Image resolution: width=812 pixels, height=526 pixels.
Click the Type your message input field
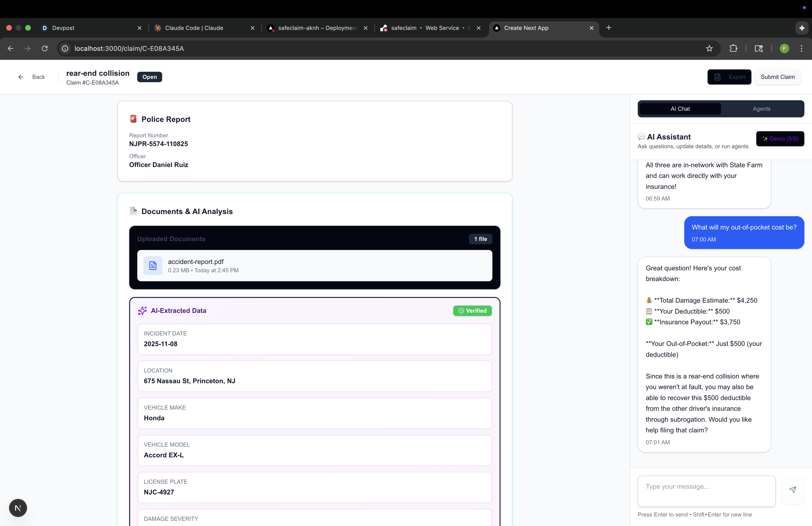(x=706, y=491)
